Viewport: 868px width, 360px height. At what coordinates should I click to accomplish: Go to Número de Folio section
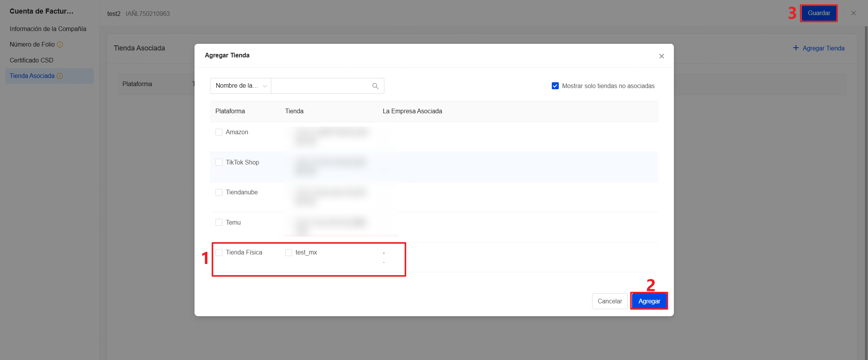[32, 45]
